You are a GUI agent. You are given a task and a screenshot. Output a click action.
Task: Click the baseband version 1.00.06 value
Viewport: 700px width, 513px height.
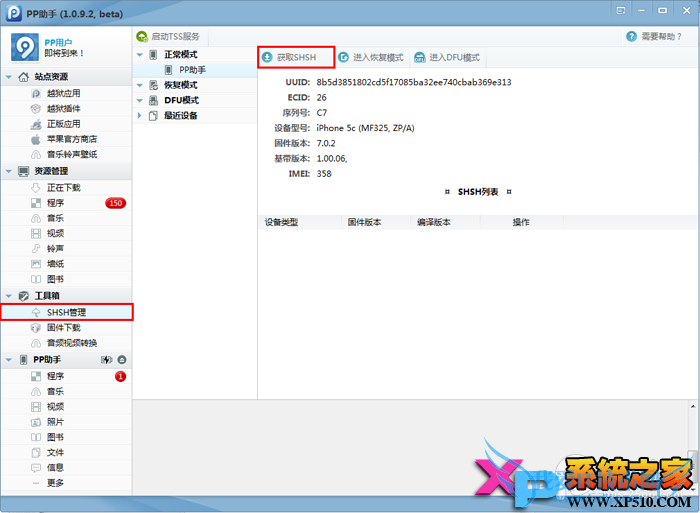coord(332,158)
